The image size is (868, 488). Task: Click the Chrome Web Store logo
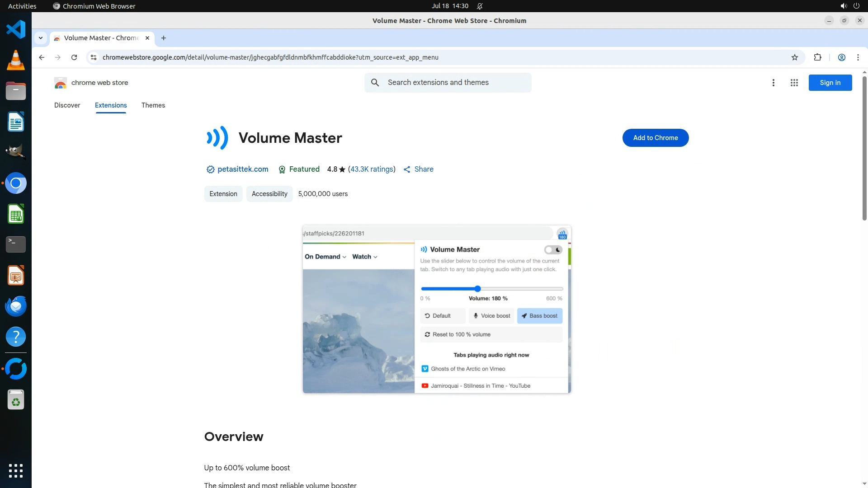click(x=60, y=83)
